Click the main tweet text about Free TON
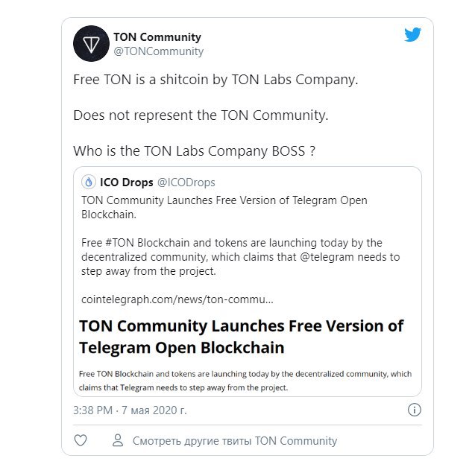472x476 pixels. [215, 80]
